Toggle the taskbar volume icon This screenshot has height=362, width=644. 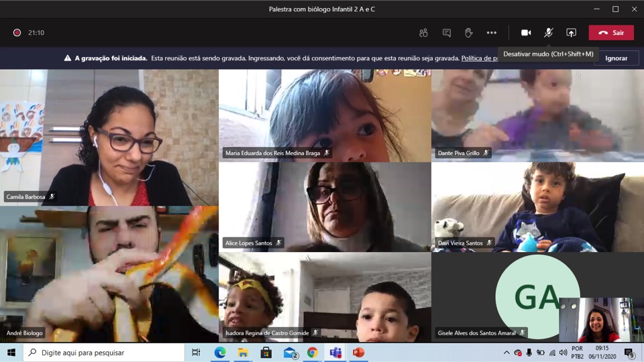[x=563, y=353]
